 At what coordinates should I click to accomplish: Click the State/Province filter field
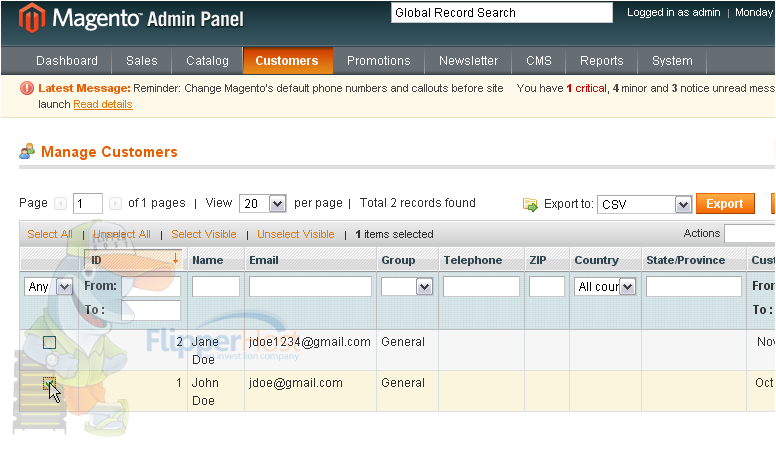(x=694, y=287)
